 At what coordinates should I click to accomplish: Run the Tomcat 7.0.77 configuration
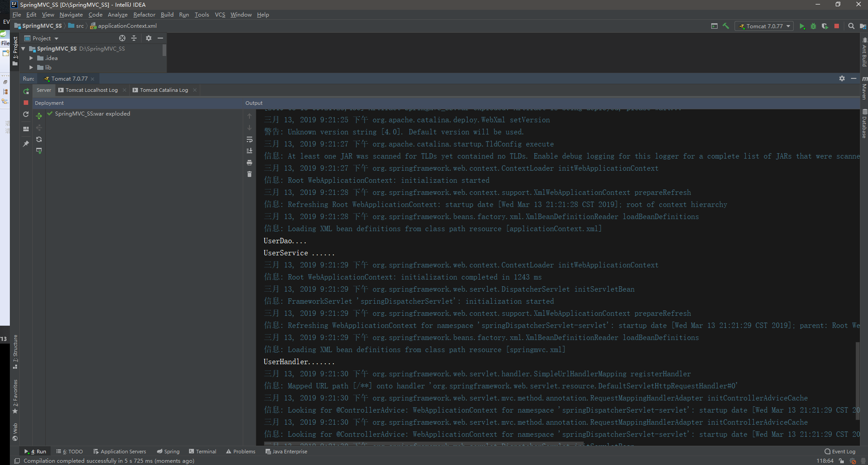click(x=802, y=26)
